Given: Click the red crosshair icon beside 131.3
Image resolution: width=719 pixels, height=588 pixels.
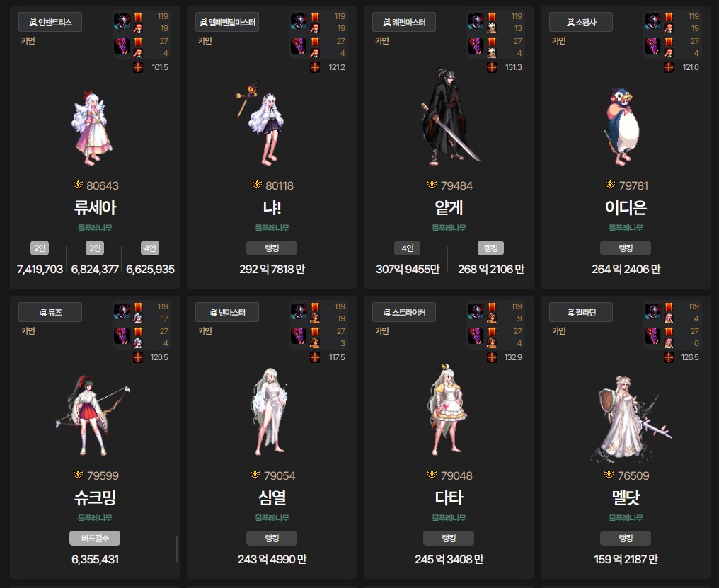Looking at the screenshot, I should [x=492, y=67].
